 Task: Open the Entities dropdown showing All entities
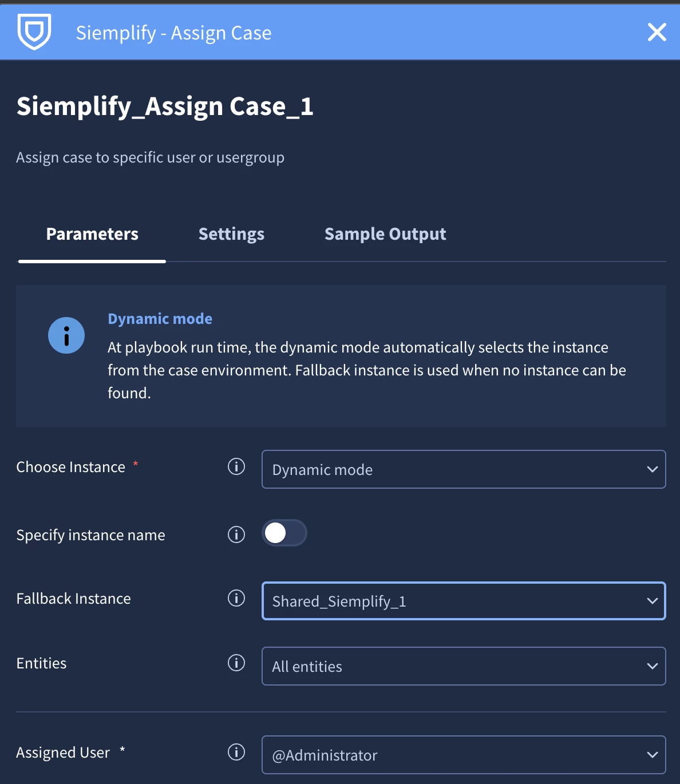pyautogui.click(x=464, y=666)
